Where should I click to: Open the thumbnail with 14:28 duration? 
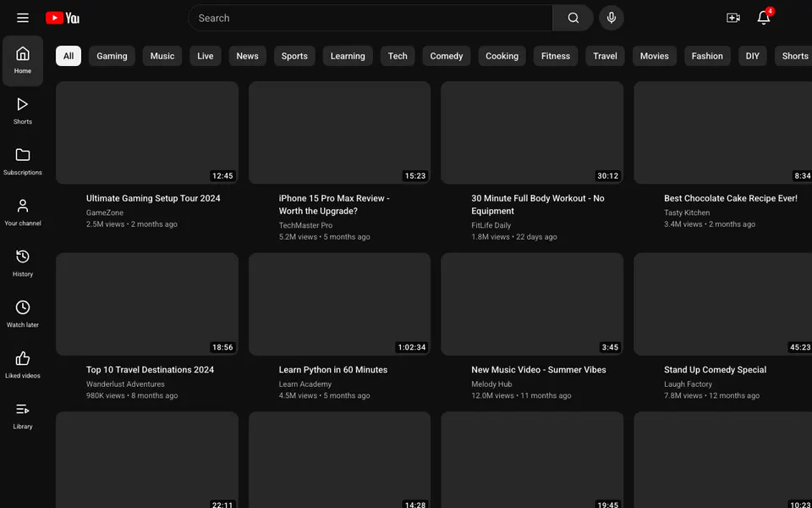pos(340,460)
